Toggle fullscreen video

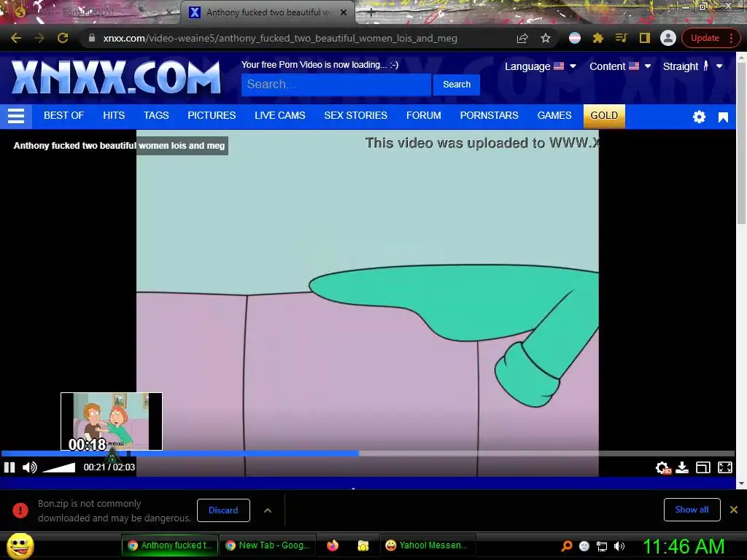pos(725,467)
